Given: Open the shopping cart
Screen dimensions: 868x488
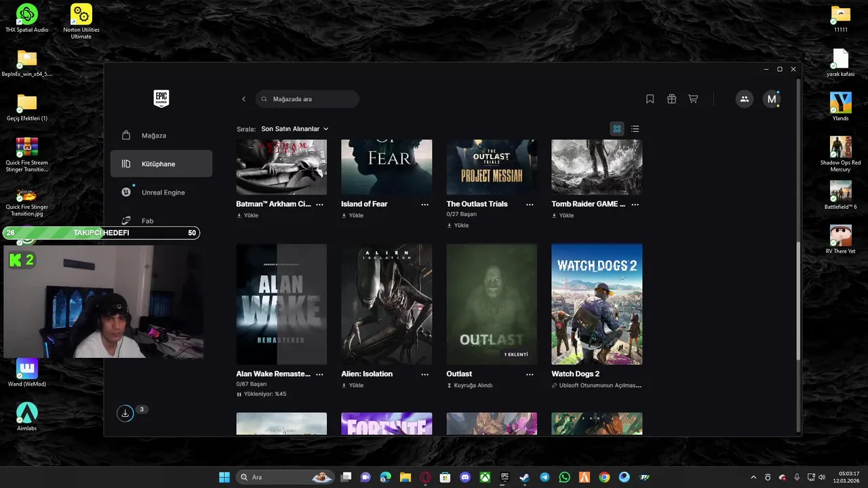Looking at the screenshot, I should point(693,99).
